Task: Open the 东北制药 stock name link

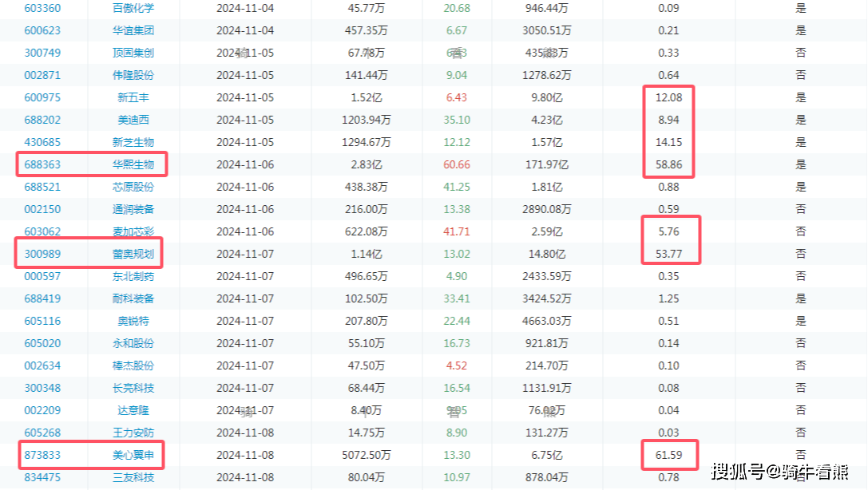Action: [x=133, y=276]
